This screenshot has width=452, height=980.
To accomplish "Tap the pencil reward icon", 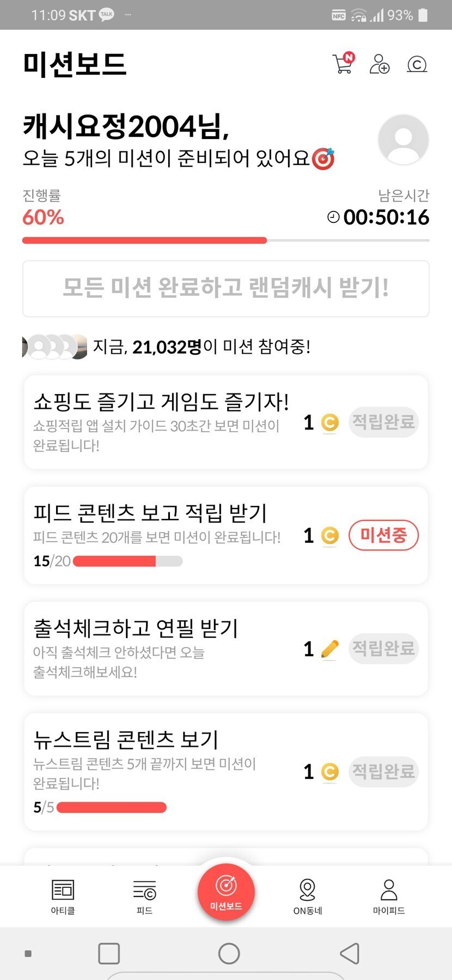I will pyautogui.click(x=329, y=649).
